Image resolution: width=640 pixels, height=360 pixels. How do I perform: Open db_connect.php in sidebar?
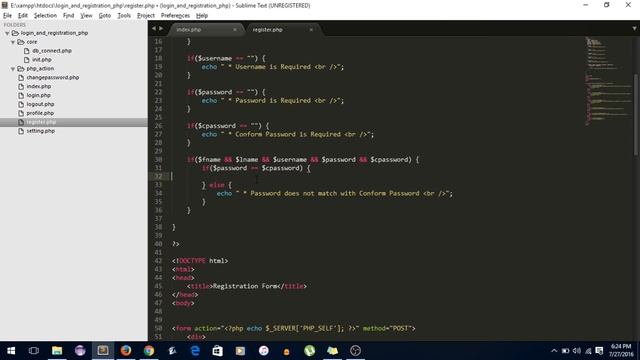pyautogui.click(x=52, y=51)
